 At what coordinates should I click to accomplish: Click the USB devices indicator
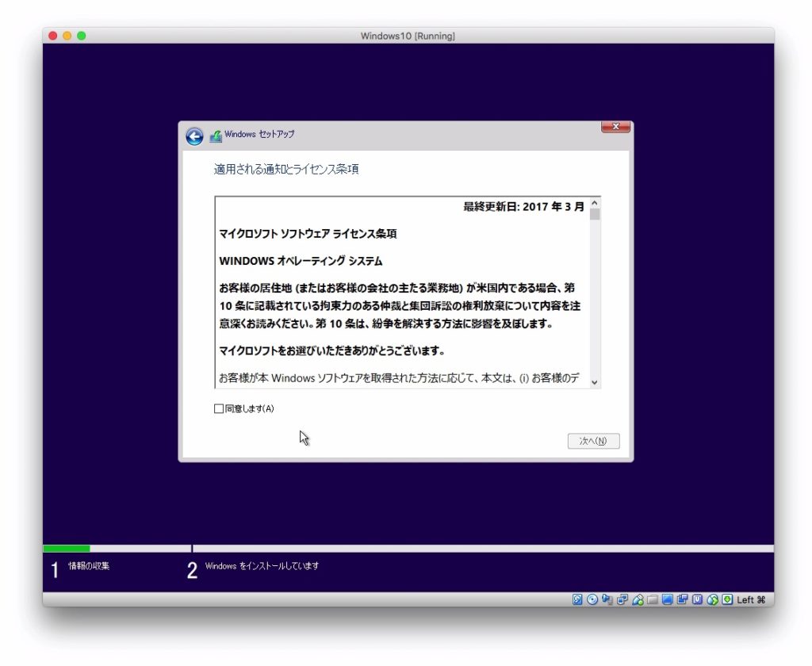[638, 599]
